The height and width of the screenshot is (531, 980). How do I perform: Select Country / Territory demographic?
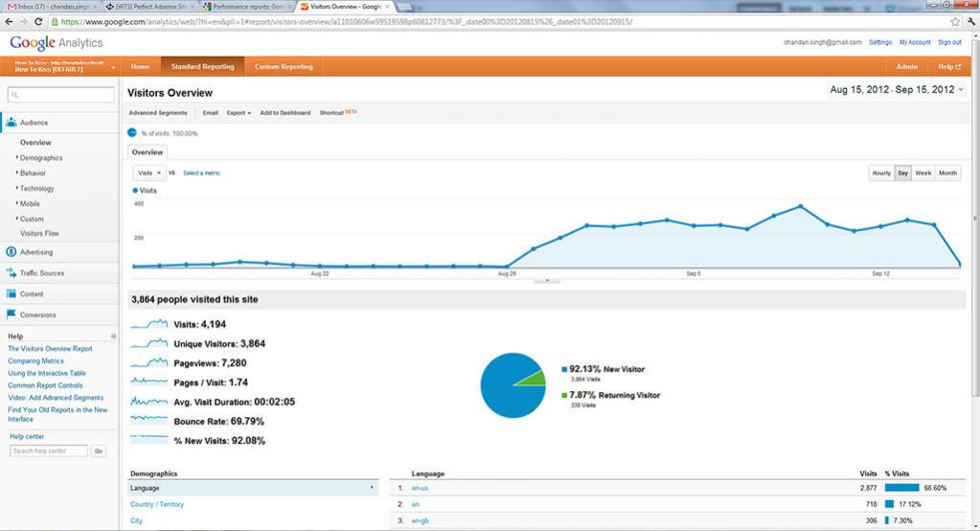coord(157,504)
